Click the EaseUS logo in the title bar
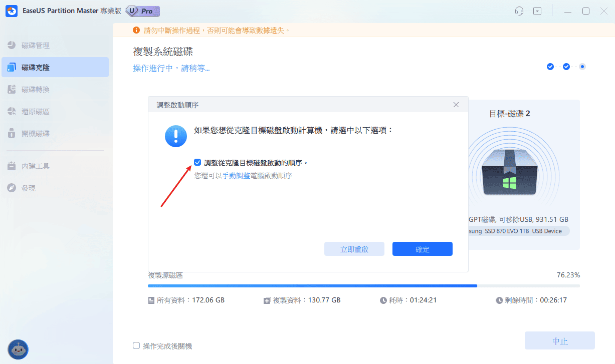This screenshot has width=615, height=364. pyautogui.click(x=11, y=11)
